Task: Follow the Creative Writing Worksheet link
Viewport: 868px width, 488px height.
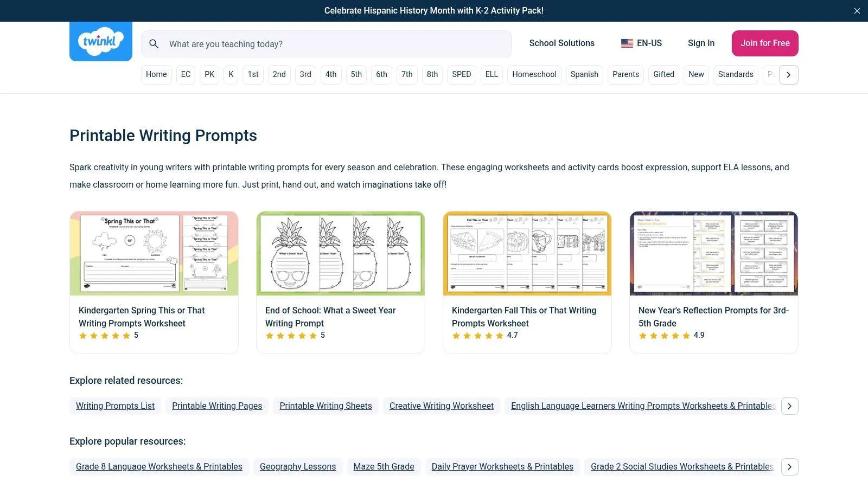Action: pos(442,406)
